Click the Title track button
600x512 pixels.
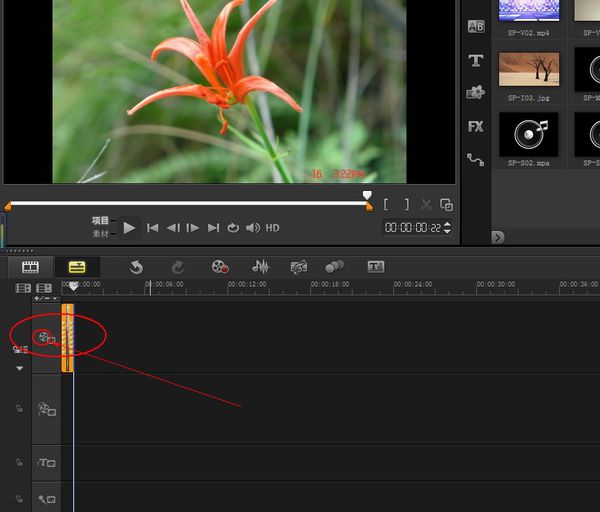[47, 463]
